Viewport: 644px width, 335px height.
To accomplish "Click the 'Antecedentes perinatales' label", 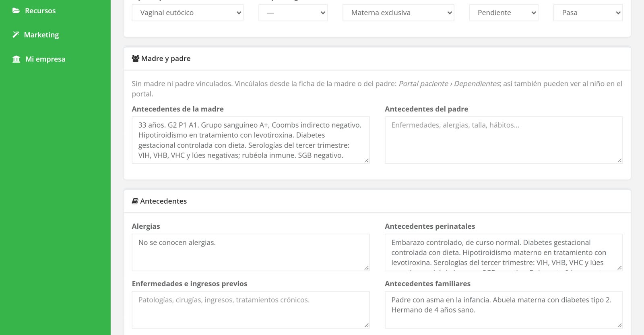I will (x=430, y=226).
